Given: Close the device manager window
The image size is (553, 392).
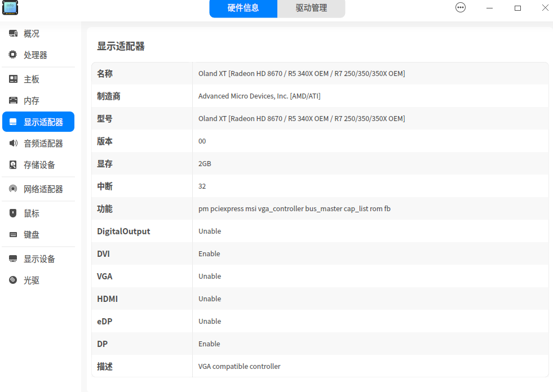Looking at the screenshot, I should (545, 7).
